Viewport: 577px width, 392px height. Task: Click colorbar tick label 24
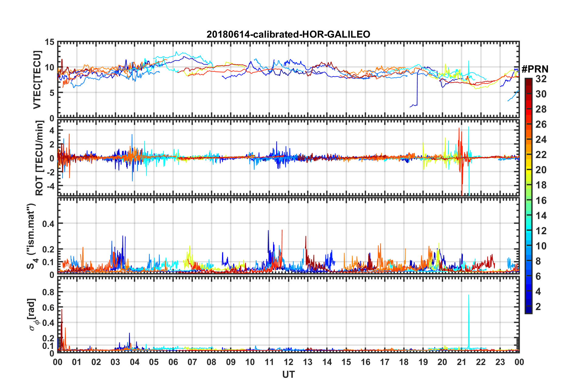(541, 140)
